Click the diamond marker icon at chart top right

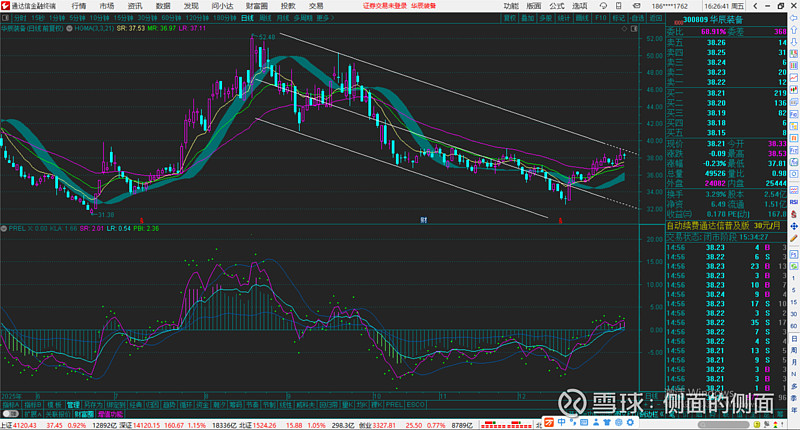point(624,29)
